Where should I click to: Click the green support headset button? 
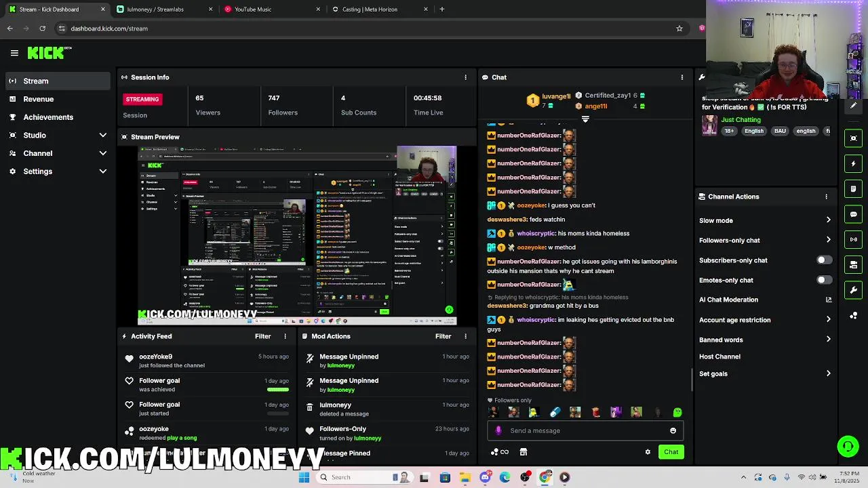[848, 446]
